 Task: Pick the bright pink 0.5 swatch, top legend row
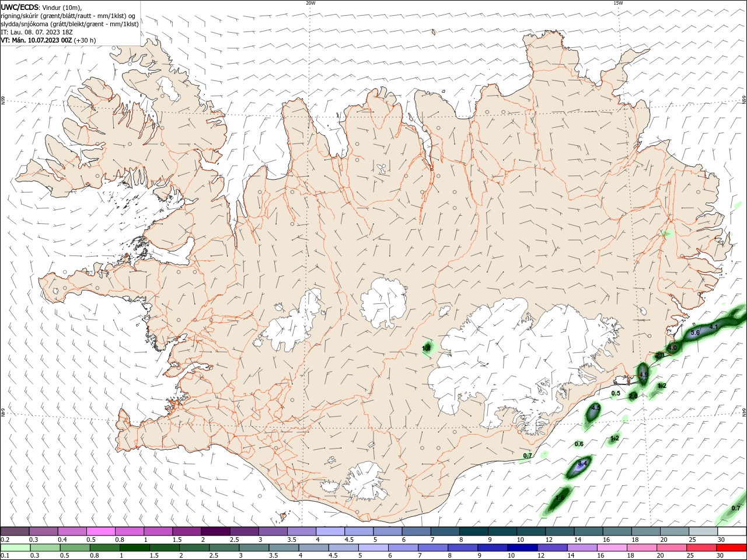[100, 531]
